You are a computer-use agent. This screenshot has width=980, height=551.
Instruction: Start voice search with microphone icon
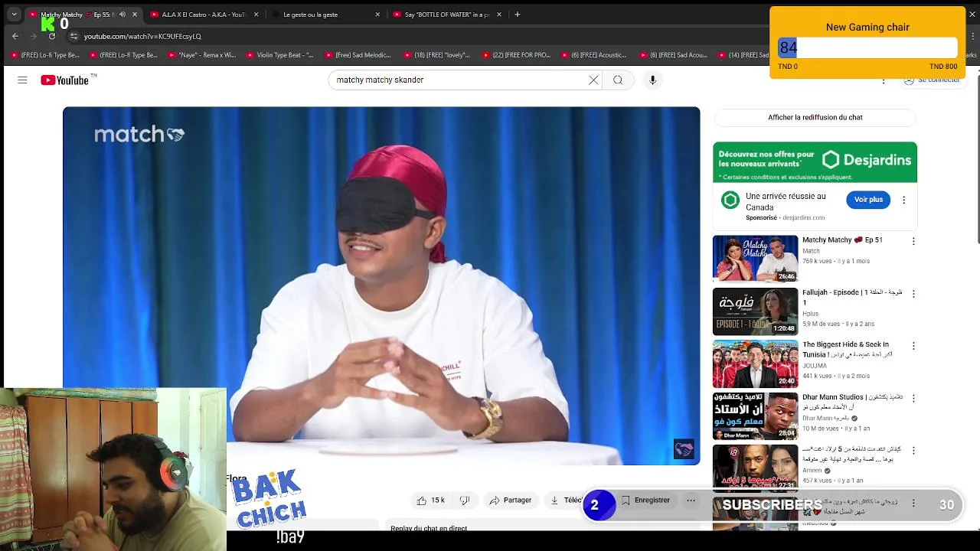coord(652,80)
